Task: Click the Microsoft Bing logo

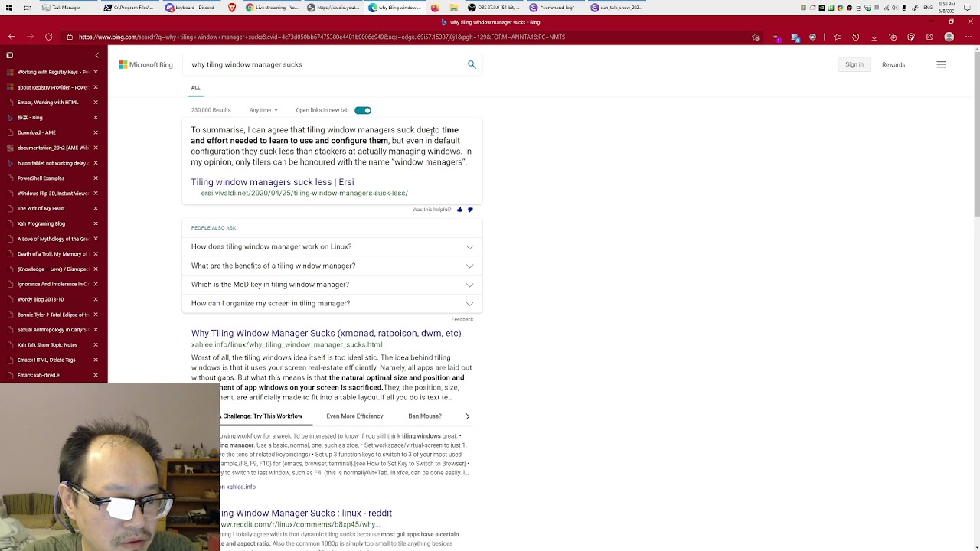Action: coord(145,64)
